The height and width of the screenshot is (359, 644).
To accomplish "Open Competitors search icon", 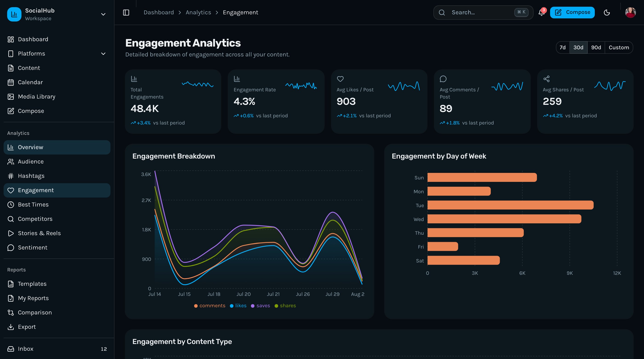I will pyautogui.click(x=11, y=219).
